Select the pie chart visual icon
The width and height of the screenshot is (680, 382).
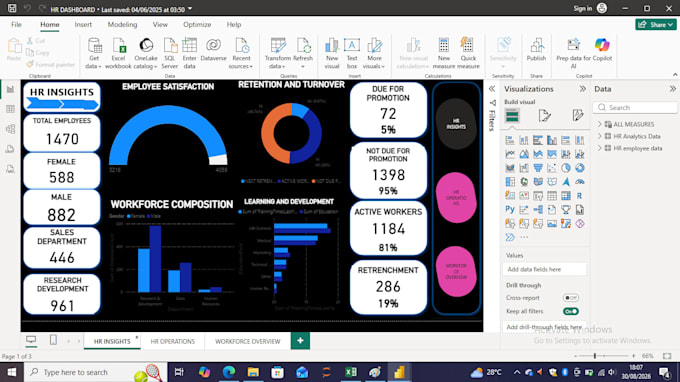[x=566, y=168]
